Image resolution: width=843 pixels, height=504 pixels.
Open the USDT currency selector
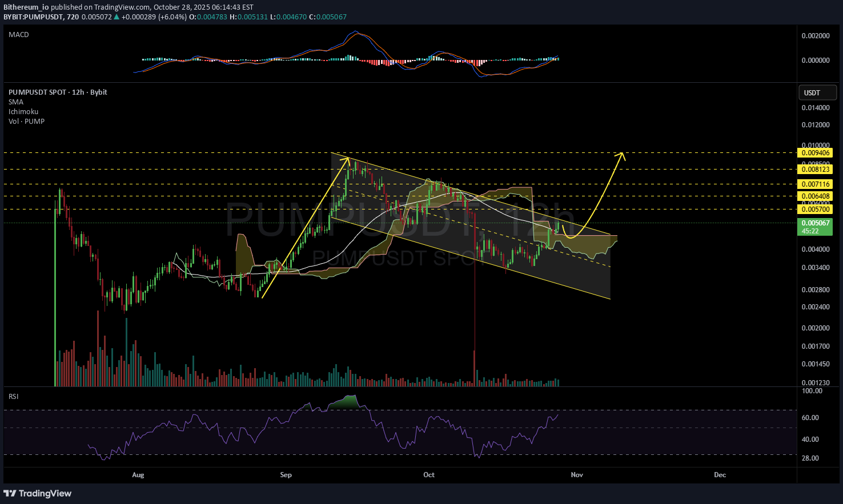(817, 92)
